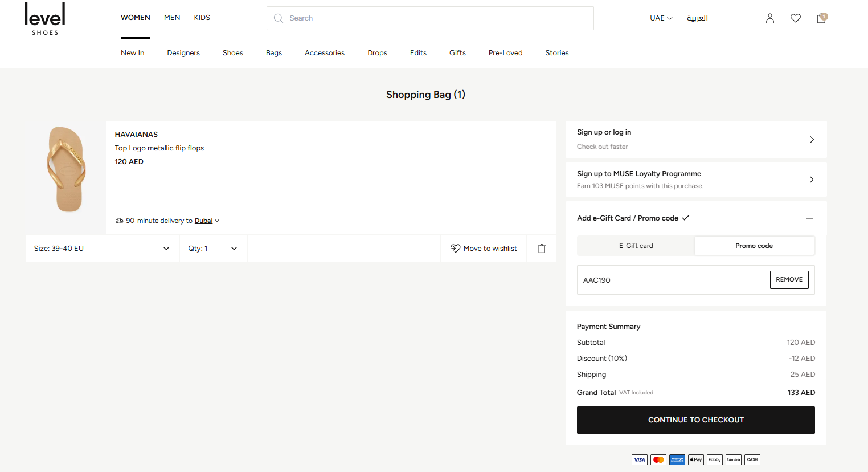This screenshot has height=472, width=868.
Task: Open the UAE country dropdown
Action: pos(661,18)
